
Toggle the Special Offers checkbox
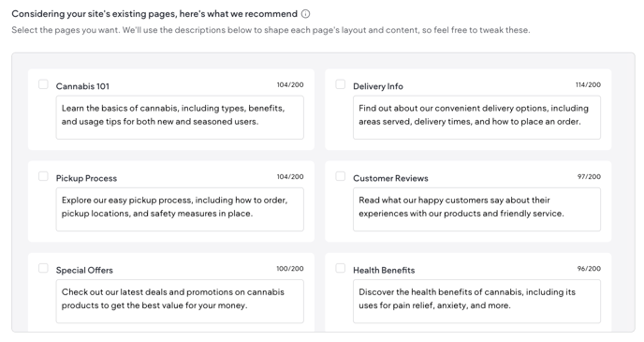43,268
